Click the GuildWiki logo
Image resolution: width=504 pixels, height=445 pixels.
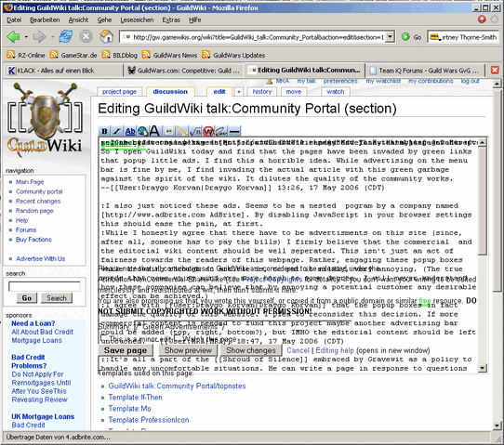tap(45, 121)
